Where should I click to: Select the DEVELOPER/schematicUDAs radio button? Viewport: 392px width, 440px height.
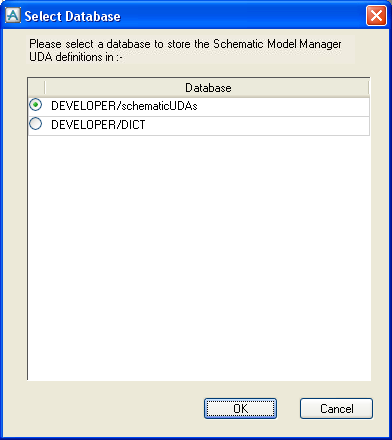pyautogui.click(x=35, y=105)
